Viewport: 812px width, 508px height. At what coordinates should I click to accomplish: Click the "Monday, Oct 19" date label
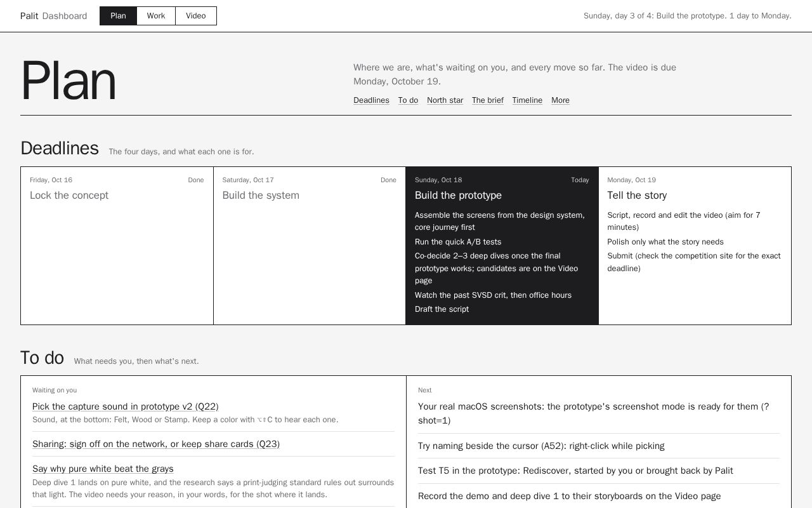(x=631, y=180)
